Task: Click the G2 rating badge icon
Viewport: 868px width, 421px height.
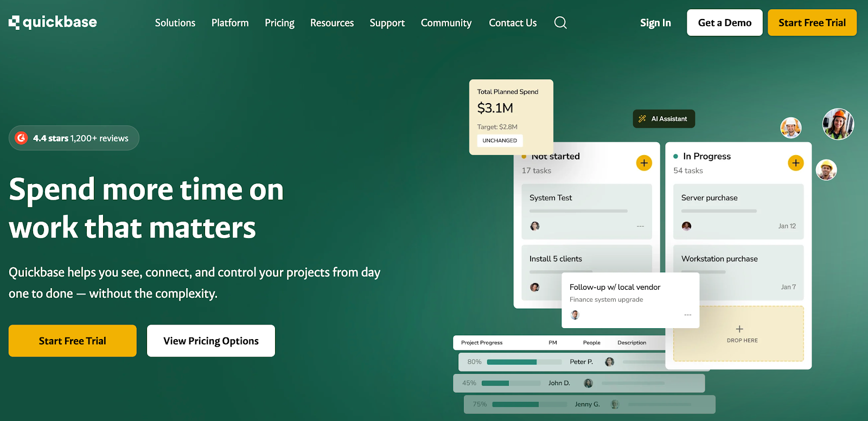Action: [21, 138]
